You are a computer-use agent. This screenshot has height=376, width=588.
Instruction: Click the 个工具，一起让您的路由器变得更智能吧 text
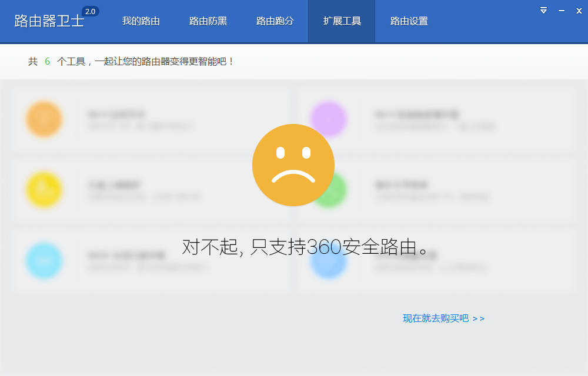click(x=145, y=62)
